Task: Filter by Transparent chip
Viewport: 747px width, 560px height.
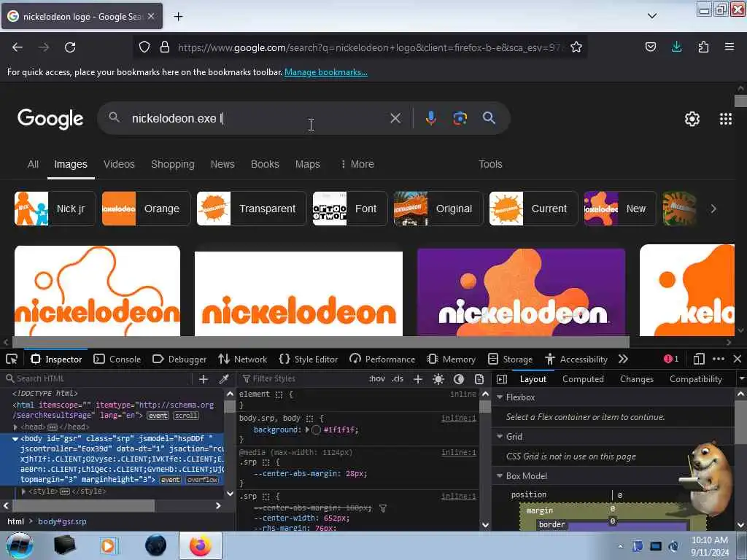Action: click(252, 209)
